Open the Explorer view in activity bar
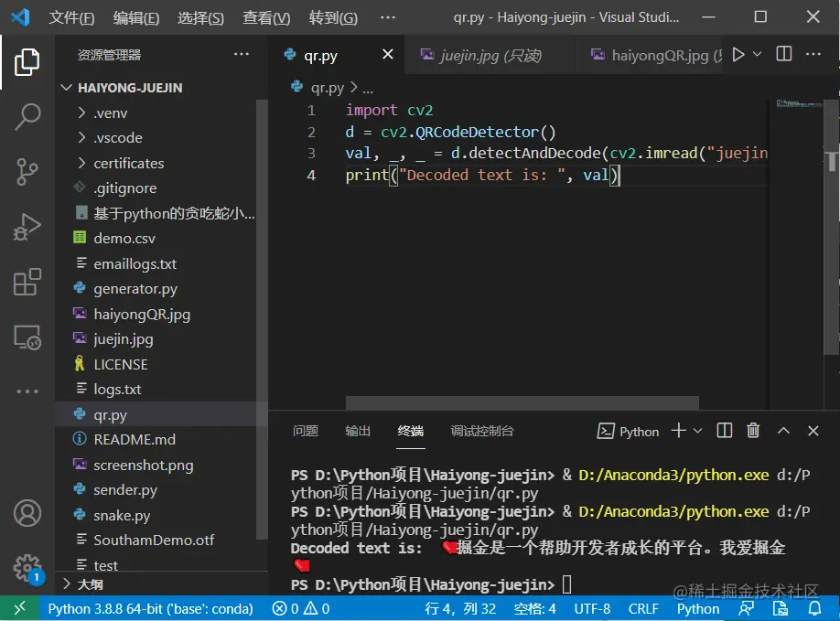Image resolution: width=840 pixels, height=621 pixels. click(x=27, y=62)
